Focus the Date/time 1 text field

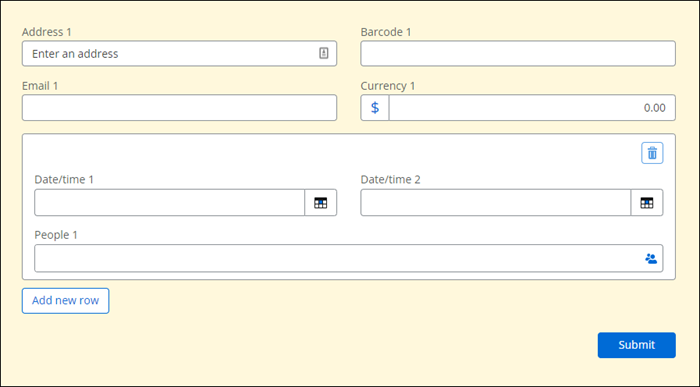170,203
